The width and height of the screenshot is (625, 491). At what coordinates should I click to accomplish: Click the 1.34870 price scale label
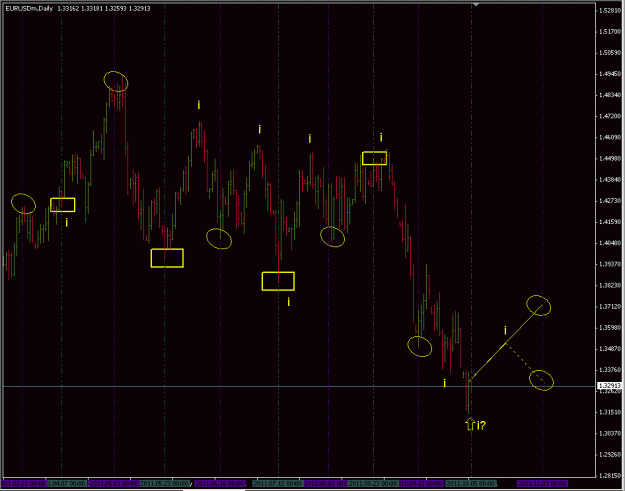coord(610,348)
